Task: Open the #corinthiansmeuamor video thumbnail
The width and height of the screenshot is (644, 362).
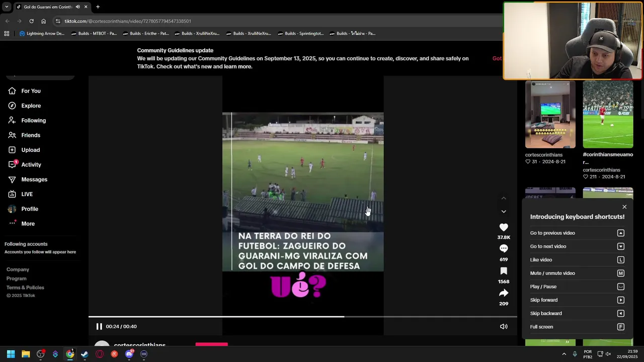Action: coord(608,115)
